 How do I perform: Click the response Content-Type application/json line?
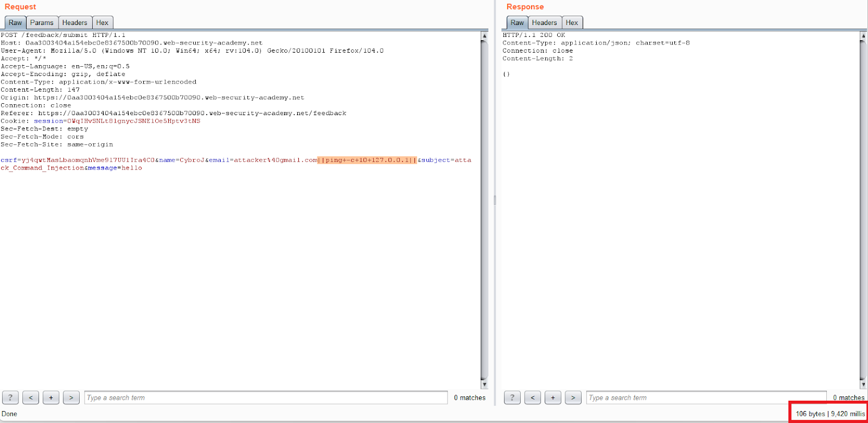pyautogui.click(x=596, y=43)
